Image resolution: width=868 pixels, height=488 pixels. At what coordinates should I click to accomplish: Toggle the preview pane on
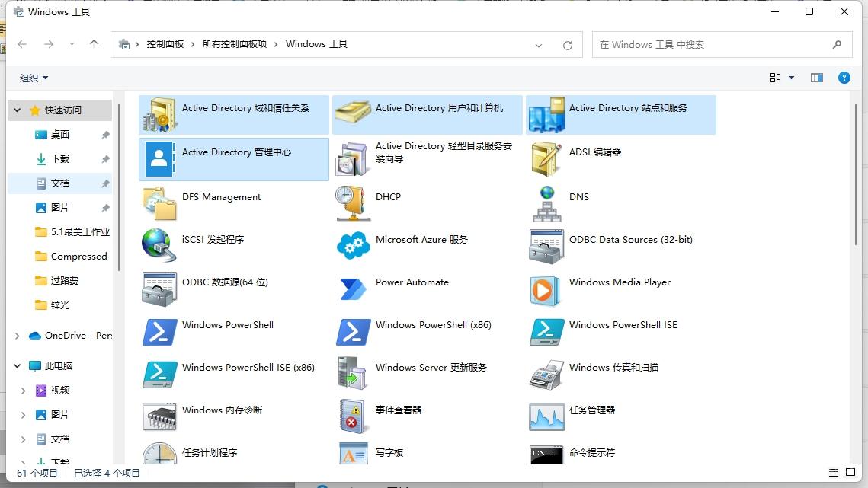pyautogui.click(x=816, y=78)
